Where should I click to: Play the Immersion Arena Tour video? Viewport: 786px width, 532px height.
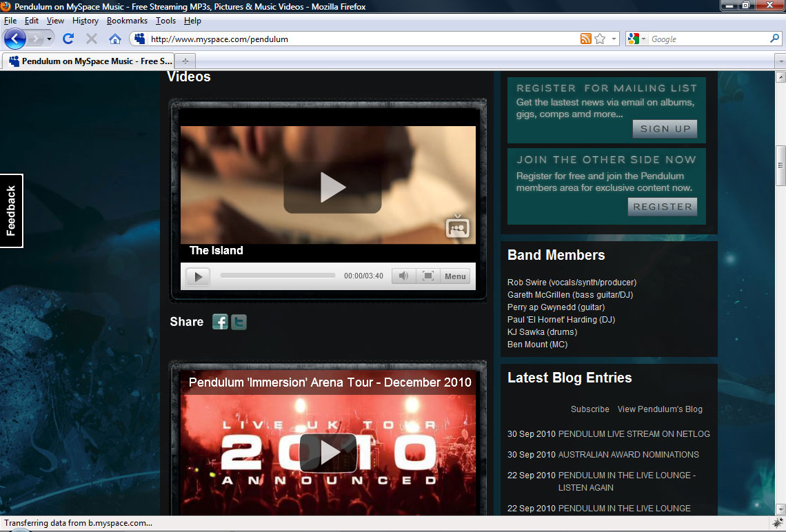coord(328,453)
